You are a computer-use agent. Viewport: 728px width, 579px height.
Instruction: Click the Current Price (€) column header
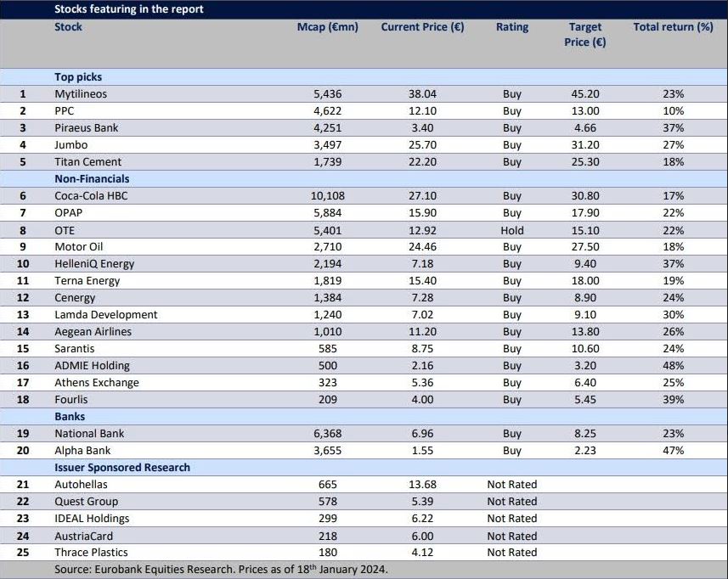click(422, 27)
